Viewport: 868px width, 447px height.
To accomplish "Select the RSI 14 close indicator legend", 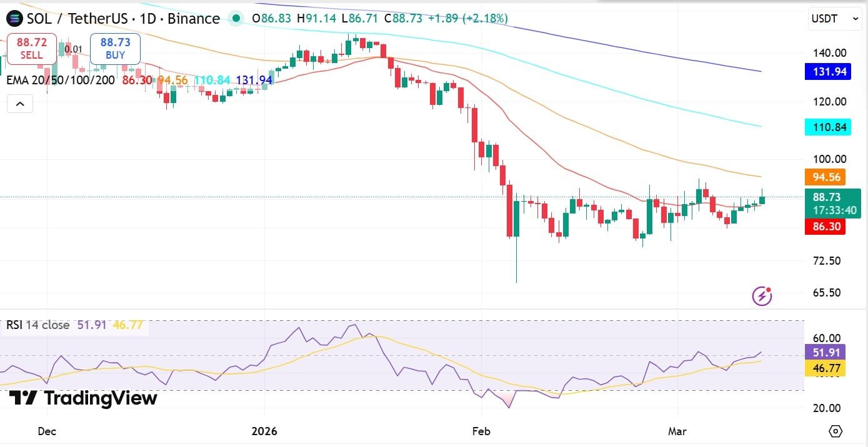I will tap(37, 325).
